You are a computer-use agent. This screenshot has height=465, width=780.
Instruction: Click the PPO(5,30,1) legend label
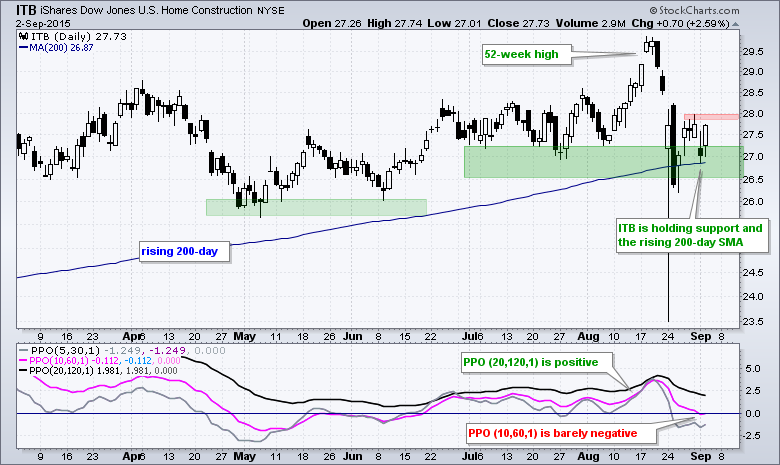(66, 351)
